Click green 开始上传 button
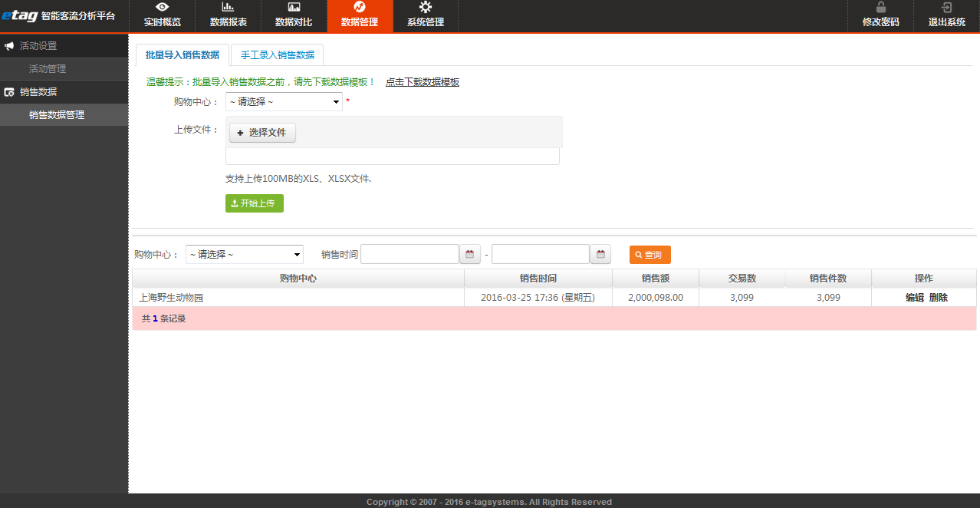 (x=255, y=203)
